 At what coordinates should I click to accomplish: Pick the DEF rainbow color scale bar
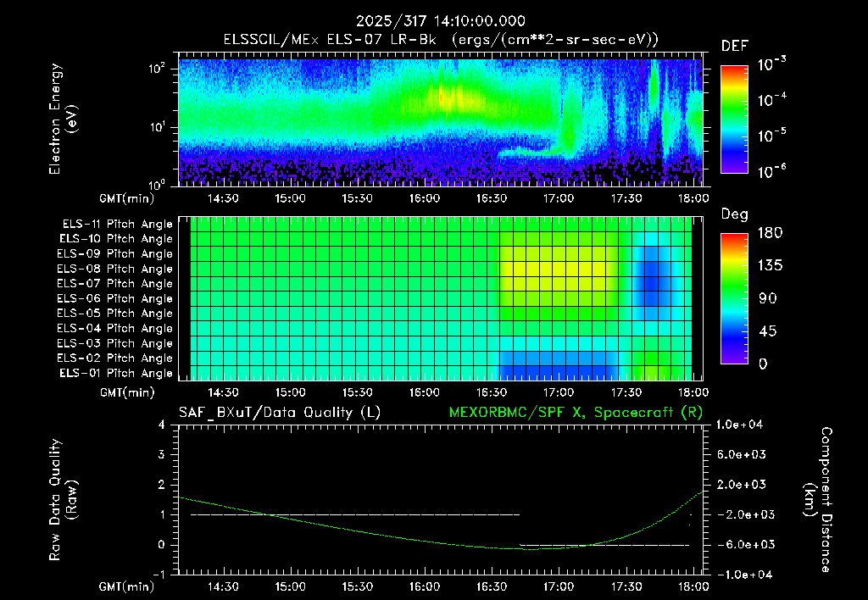click(x=734, y=119)
